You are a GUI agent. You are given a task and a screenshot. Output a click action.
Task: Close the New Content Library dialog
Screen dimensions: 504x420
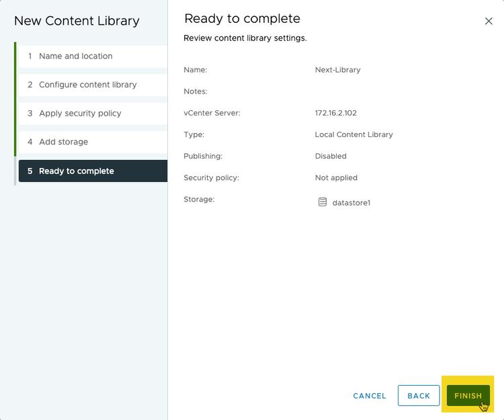tap(489, 21)
